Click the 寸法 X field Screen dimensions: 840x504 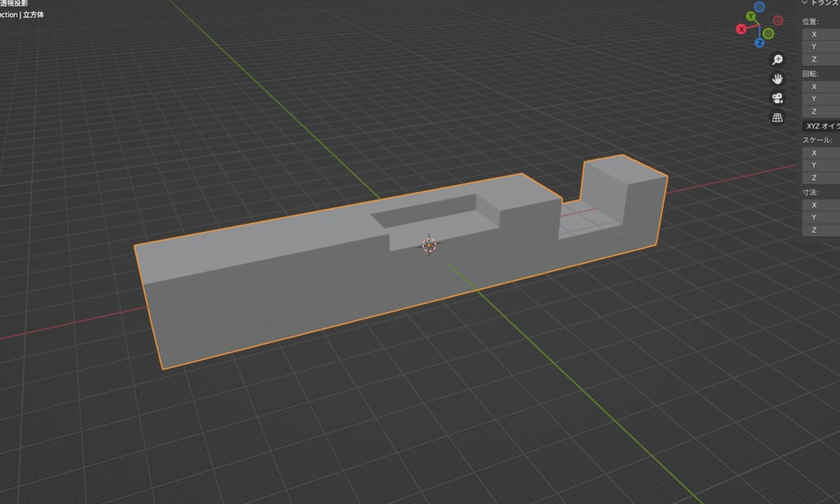[x=821, y=205]
